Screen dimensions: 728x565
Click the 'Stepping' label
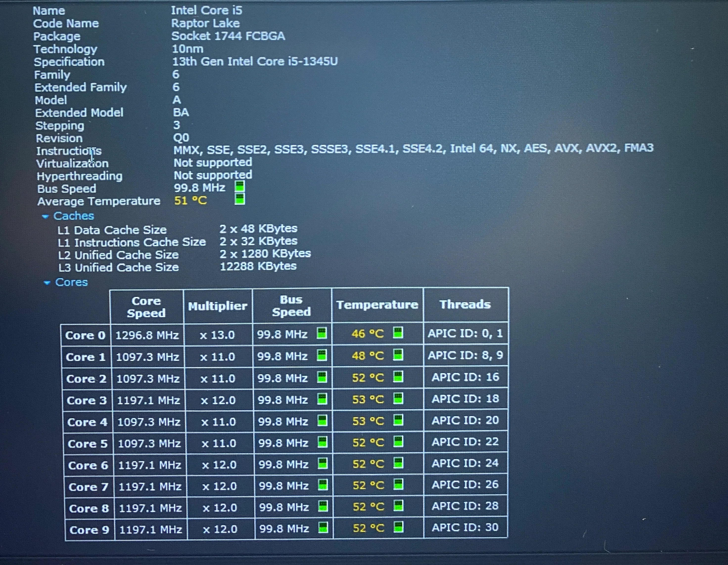(x=60, y=126)
